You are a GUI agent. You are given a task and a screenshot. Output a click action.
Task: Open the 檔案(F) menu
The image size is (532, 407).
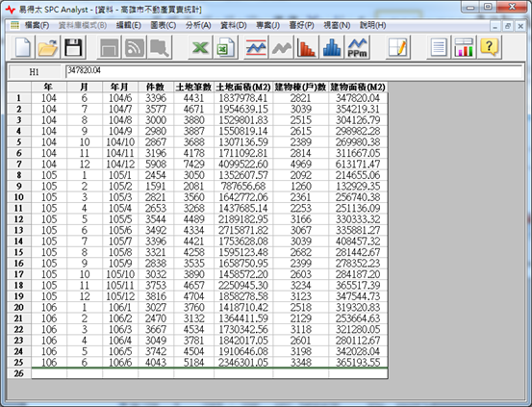tap(37, 25)
